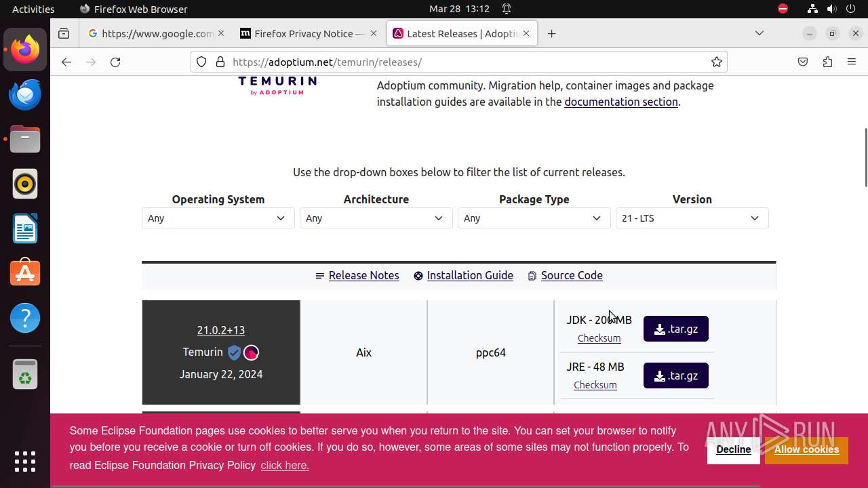Open the Help icon in the dock
The width and height of the screenshot is (868, 488).
click(25, 318)
